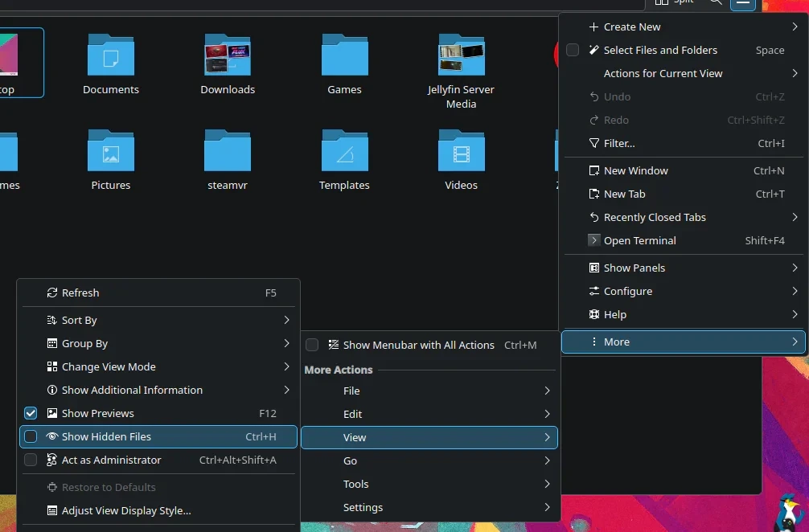Click the penguin icon in the desktop corner
This screenshot has height=532, width=809.
pyautogui.click(x=791, y=513)
